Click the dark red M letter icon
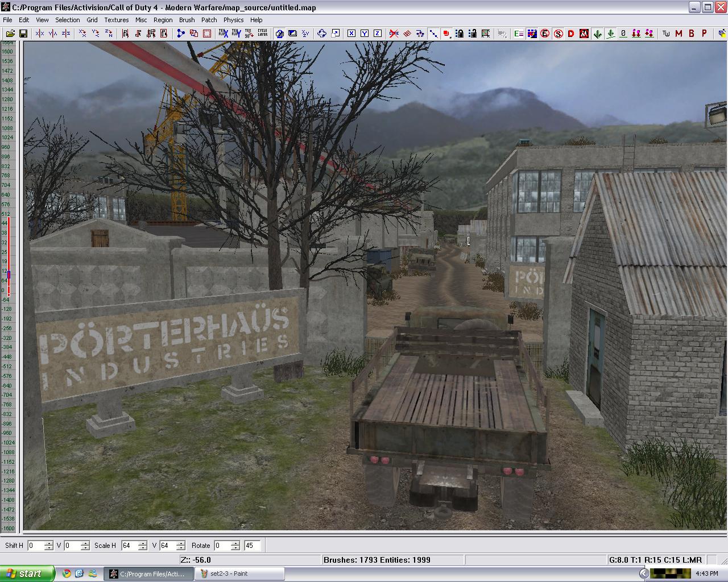Screen dimensions: 728x582 [679, 34]
